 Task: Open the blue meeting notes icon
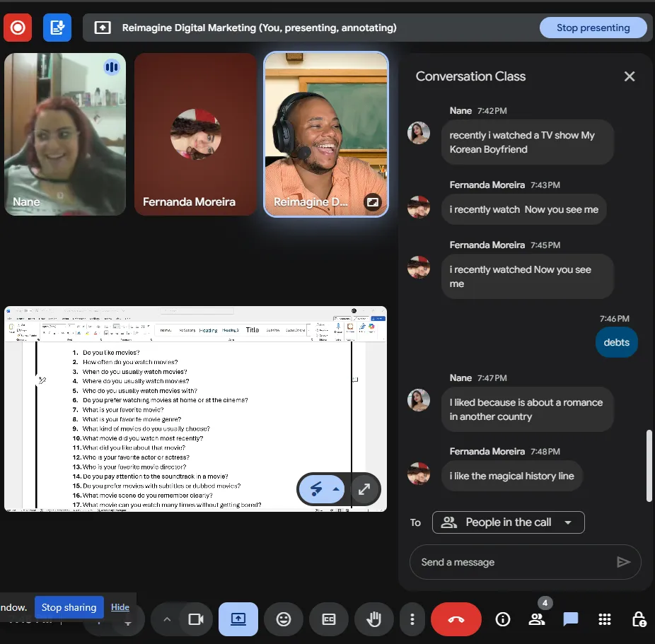pos(57,28)
